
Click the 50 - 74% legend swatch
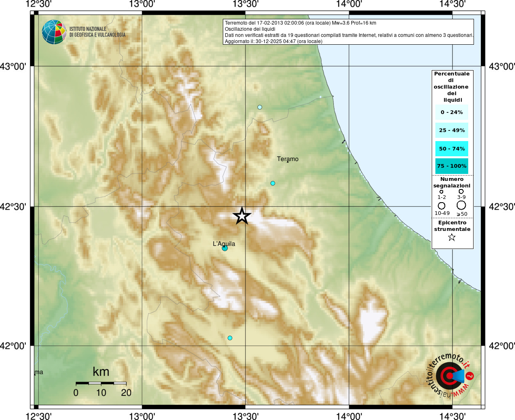(x=452, y=149)
